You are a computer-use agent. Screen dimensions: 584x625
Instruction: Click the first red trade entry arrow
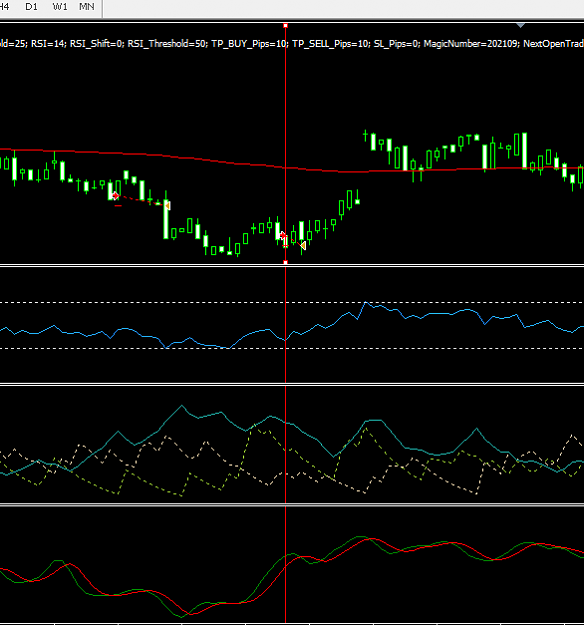tap(115, 196)
